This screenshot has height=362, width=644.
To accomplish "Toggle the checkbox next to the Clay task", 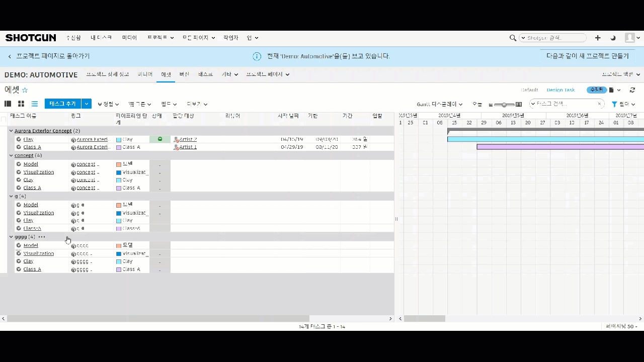I will coord(18,139).
